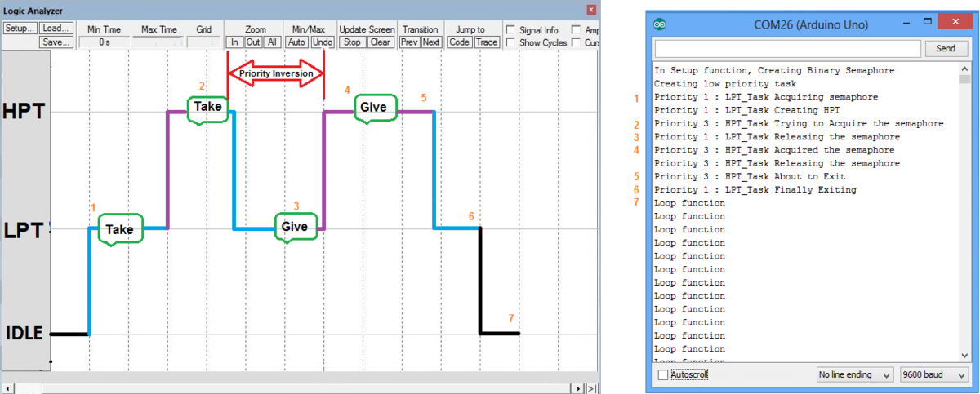Enable the Show Cycles checkbox
Screen dimensions: 980x394
[x=510, y=42]
